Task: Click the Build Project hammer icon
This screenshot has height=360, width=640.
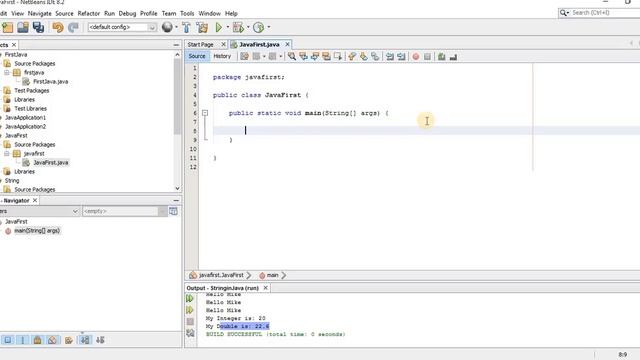Action: 186,27
